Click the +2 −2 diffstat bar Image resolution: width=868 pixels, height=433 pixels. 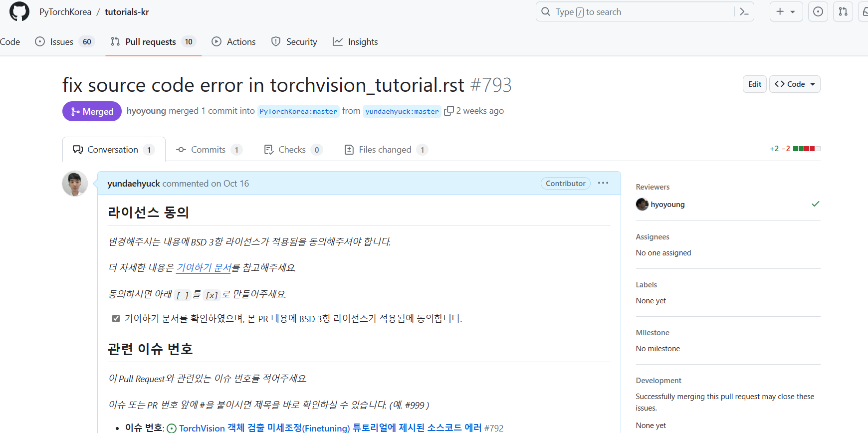coord(795,149)
